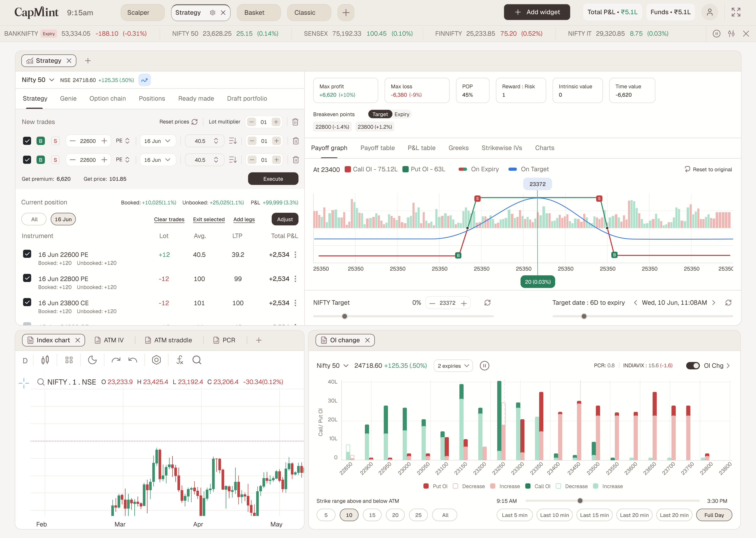Switch breakeven points to Expiry
Screen dimensions: 756x538
click(x=402, y=114)
